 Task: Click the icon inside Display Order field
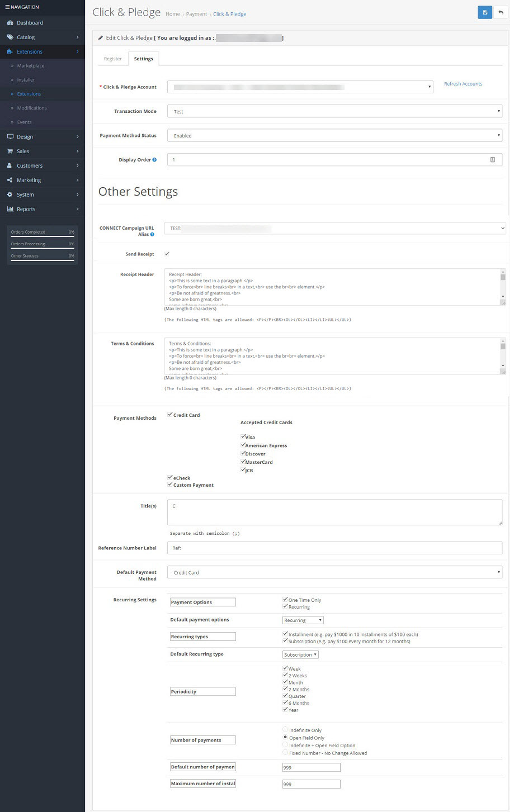tap(493, 160)
